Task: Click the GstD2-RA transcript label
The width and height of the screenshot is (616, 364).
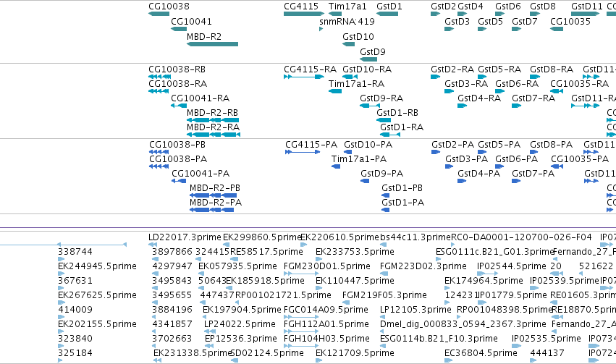Action: tap(452, 69)
